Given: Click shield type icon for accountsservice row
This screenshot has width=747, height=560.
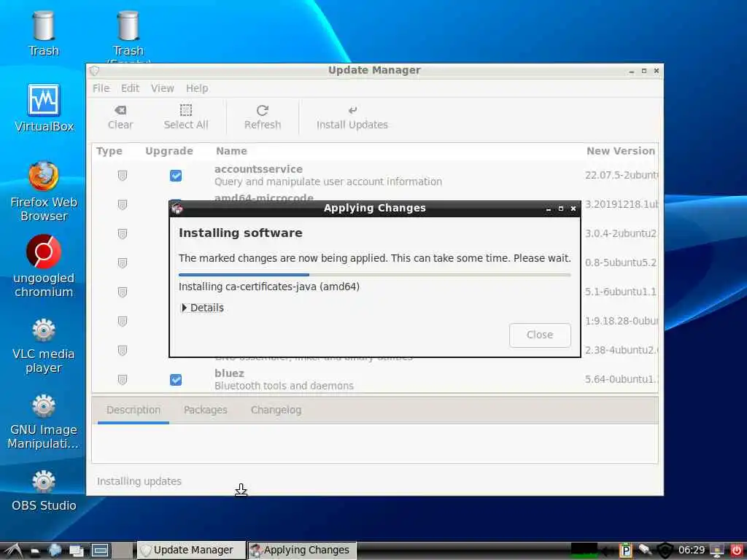Looking at the screenshot, I should (123, 176).
